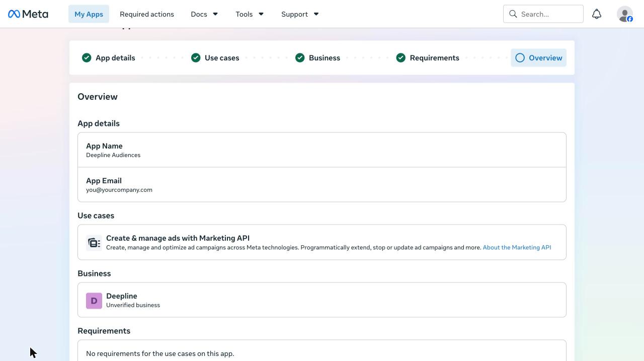Open the Support menu label
This screenshot has width=644, height=361.
[x=294, y=14]
